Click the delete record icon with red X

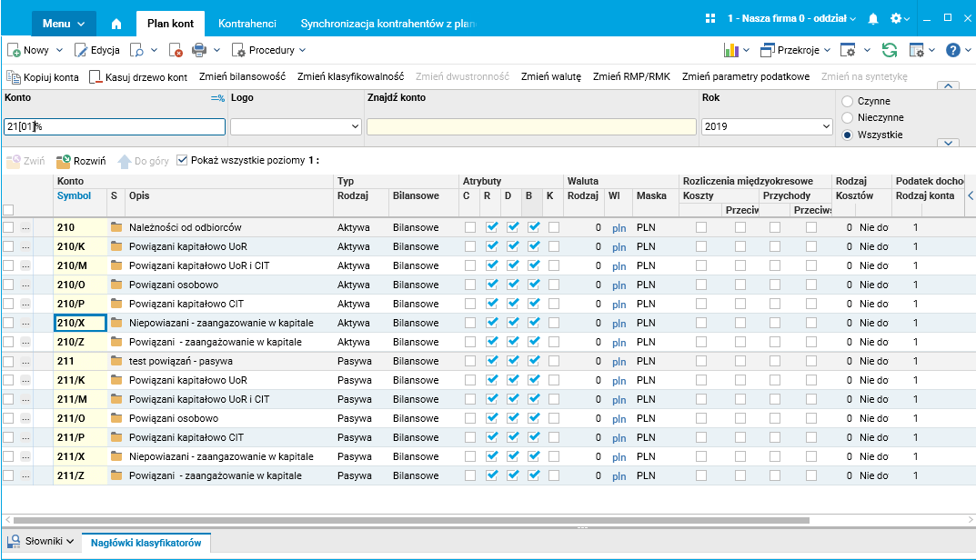pos(177,50)
